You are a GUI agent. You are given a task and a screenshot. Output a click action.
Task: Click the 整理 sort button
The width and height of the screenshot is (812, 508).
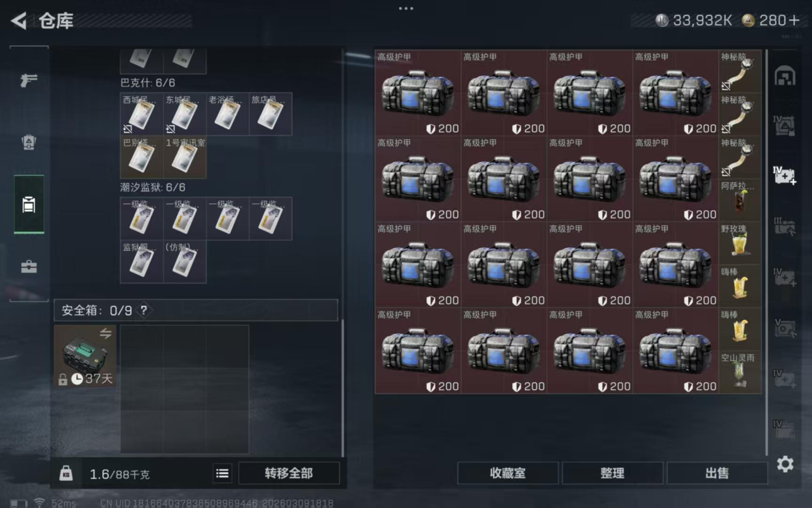pyautogui.click(x=612, y=473)
